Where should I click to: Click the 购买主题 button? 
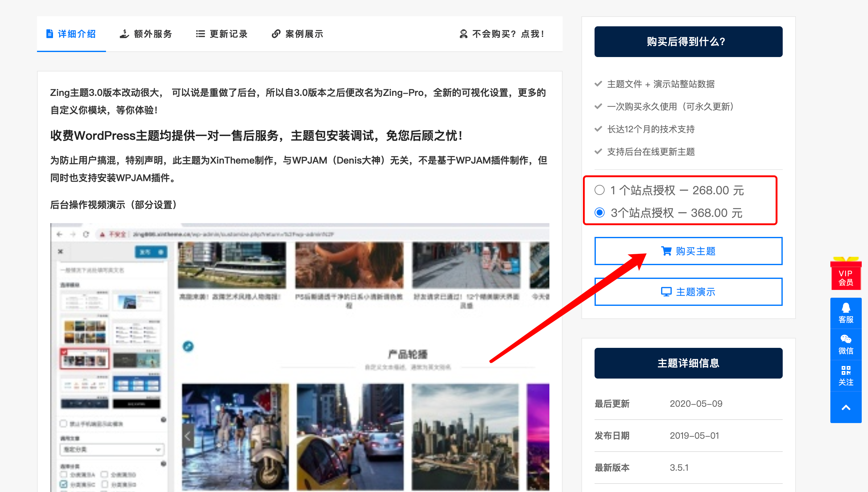click(x=688, y=251)
